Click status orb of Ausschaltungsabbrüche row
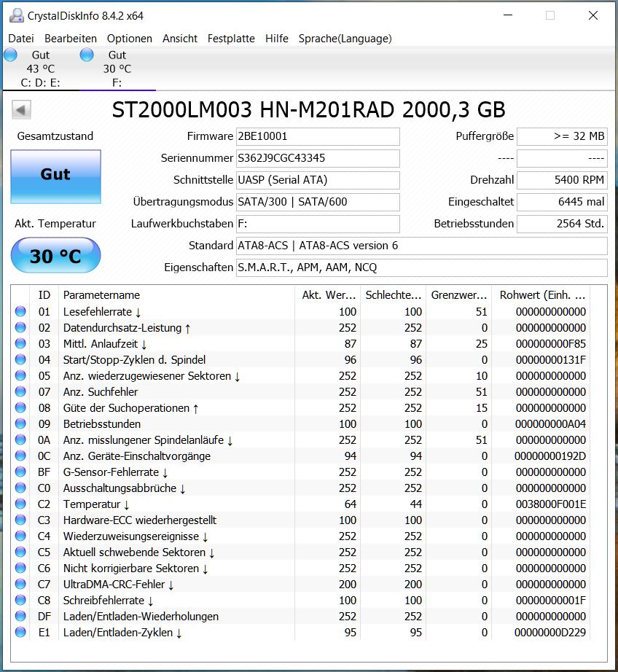Viewport: 618px width, 672px height. pyautogui.click(x=20, y=488)
